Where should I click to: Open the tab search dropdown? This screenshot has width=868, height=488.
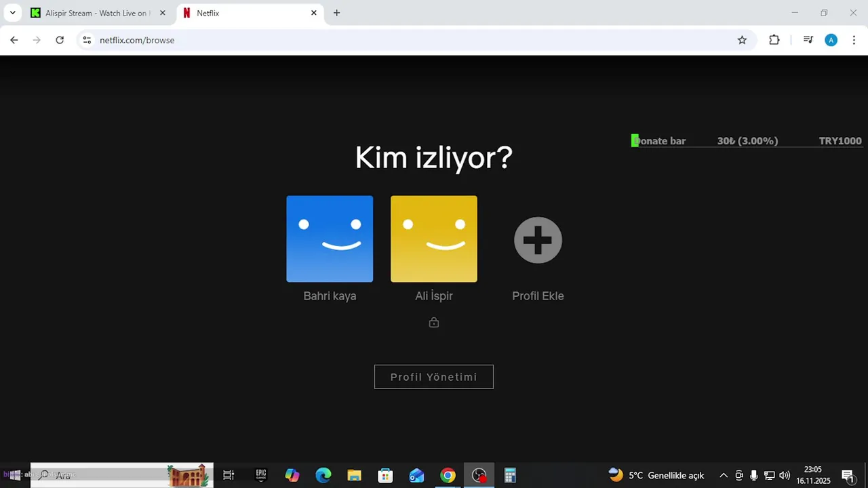(12, 13)
